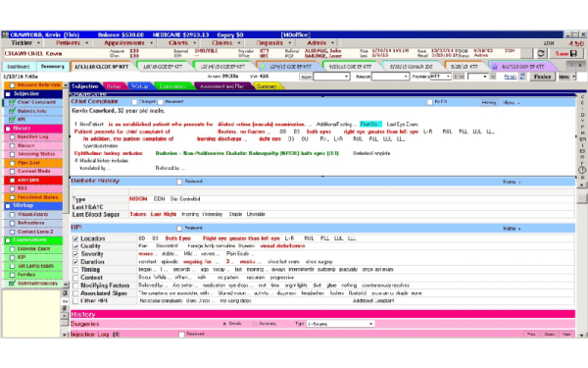The image size is (588, 368).
Task: Switch to the yellow Summary tab
Action: pos(267,86)
